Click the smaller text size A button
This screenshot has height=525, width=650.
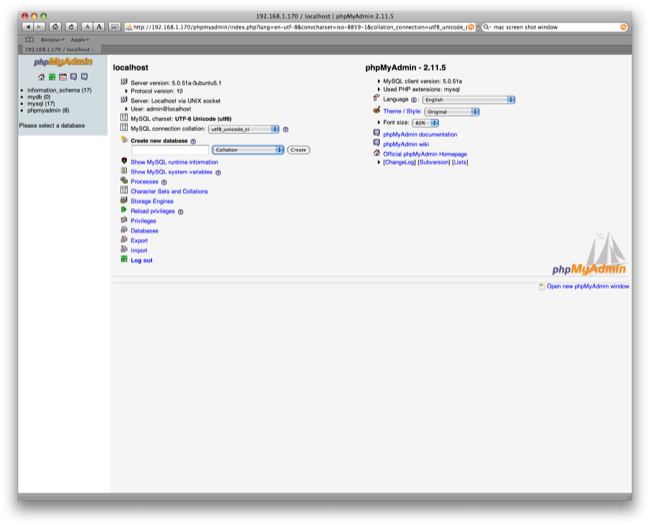click(87, 27)
